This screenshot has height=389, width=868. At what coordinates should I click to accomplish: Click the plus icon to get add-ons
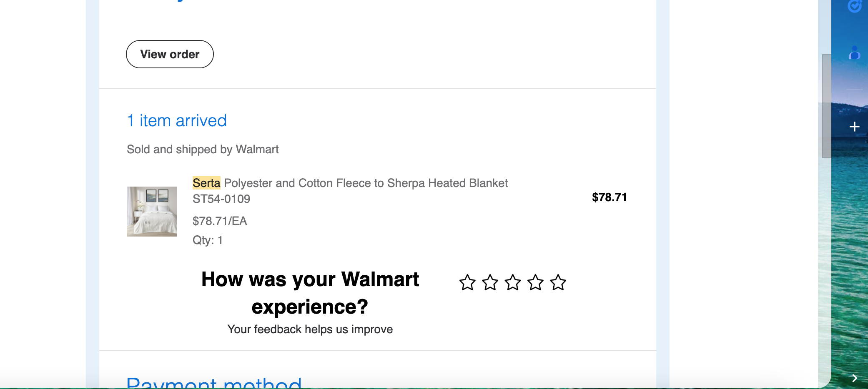pyautogui.click(x=855, y=127)
